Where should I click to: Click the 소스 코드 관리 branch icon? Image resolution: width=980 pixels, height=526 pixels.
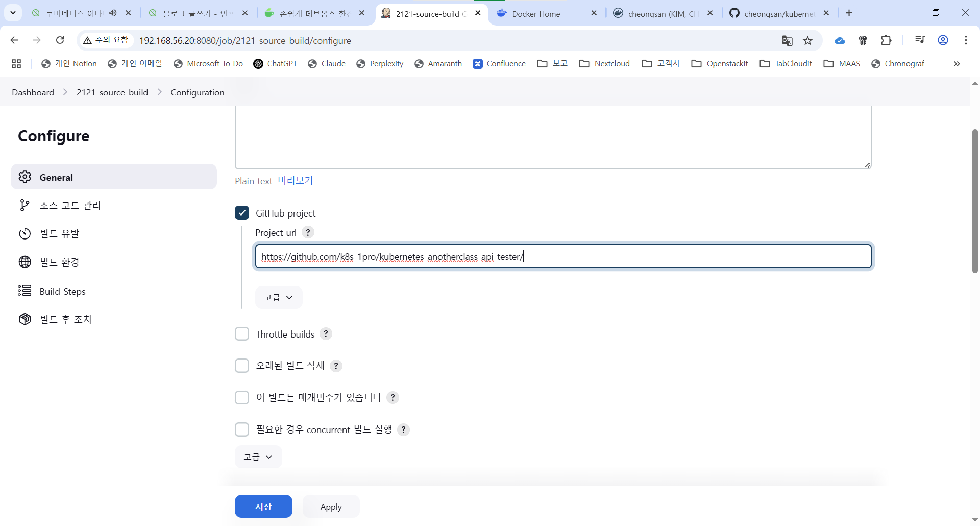[x=24, y=205]
